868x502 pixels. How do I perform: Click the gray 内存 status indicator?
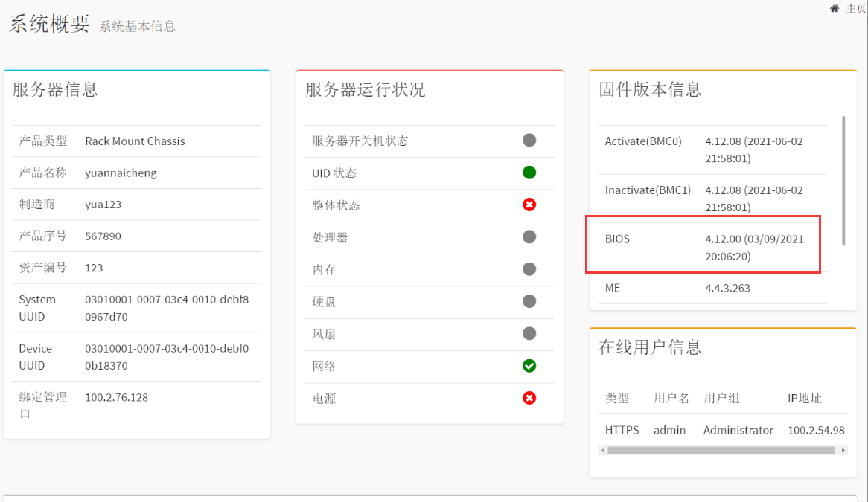click(529, 269)
